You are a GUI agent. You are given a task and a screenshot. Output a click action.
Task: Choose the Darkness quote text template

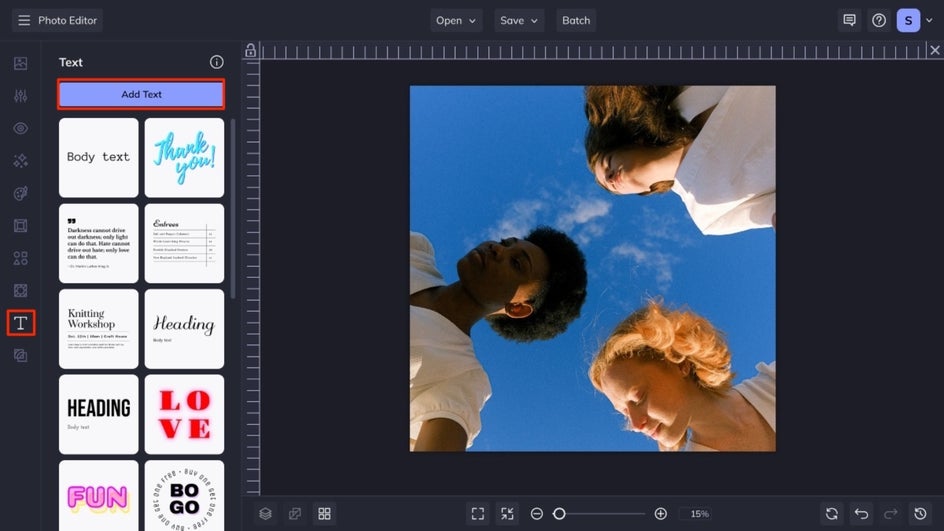pyautogui.click(x=99, y=243)
